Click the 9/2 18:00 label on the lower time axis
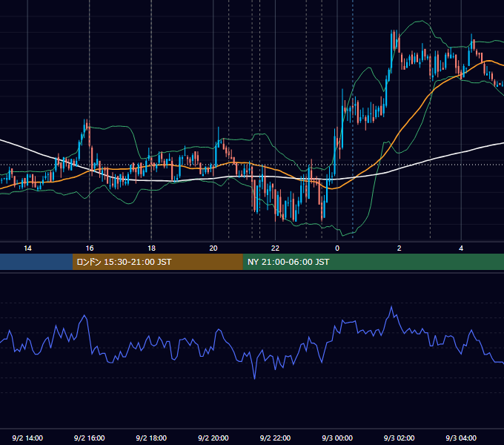The width and height of the screenshot is (504, 445). tap(151, 438)
